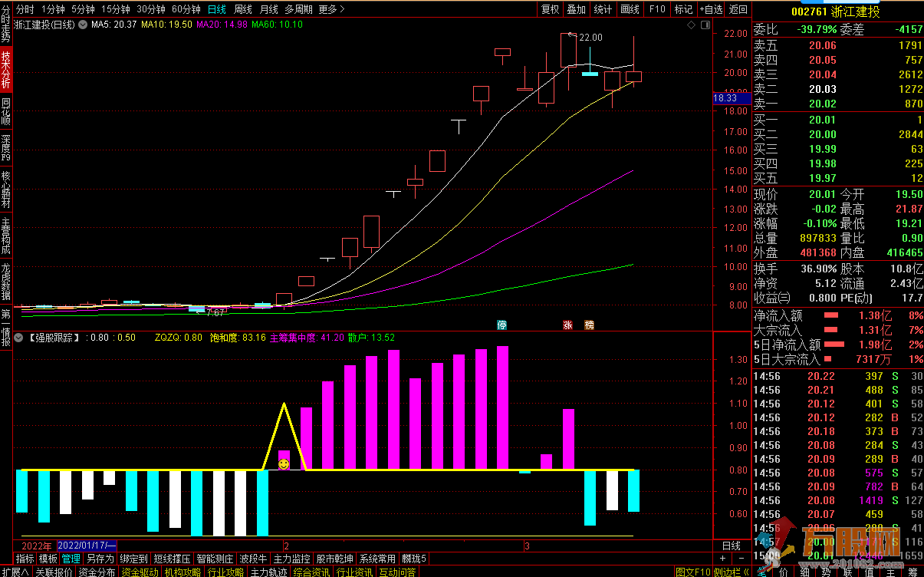Zoom in with the plus button
Viewport: 924px width, 577px height.
[x=723, y=558]
